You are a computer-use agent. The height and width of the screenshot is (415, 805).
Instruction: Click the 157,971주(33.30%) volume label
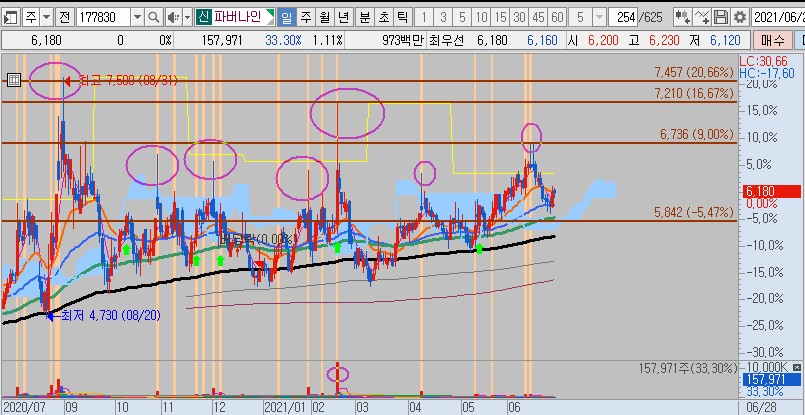click(688, 368)
